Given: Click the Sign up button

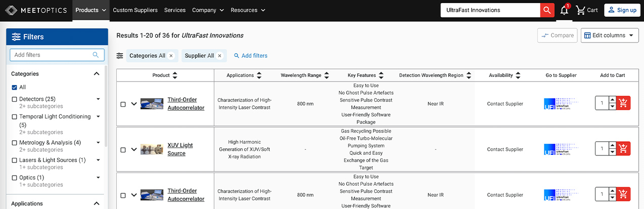Looking at the screenshot, I should [622, 10].
